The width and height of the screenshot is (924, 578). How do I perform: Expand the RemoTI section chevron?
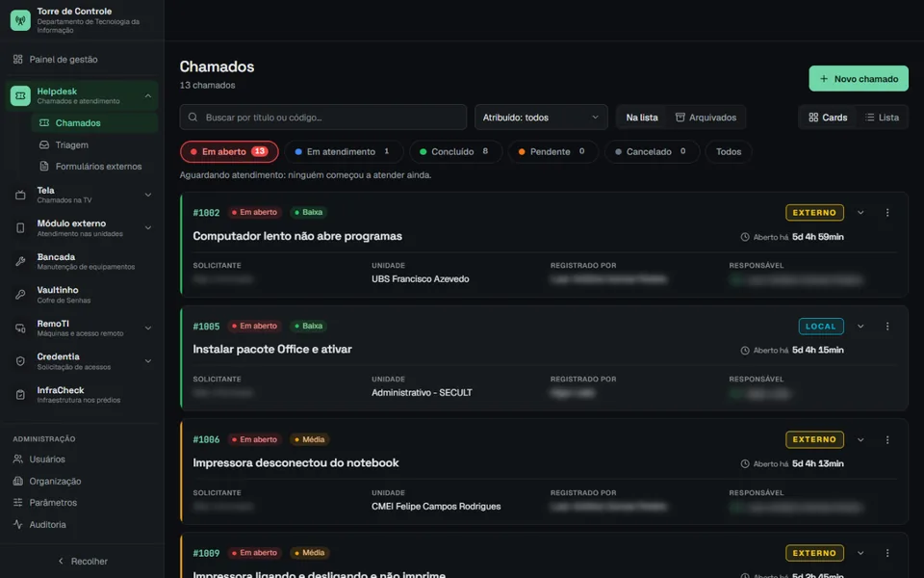148,328
